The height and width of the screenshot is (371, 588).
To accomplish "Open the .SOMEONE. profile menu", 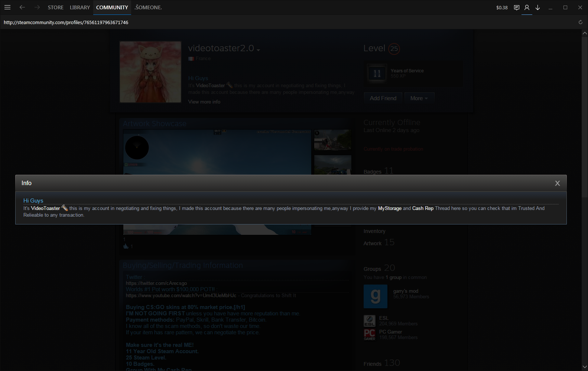I will [x=148, y=7].
